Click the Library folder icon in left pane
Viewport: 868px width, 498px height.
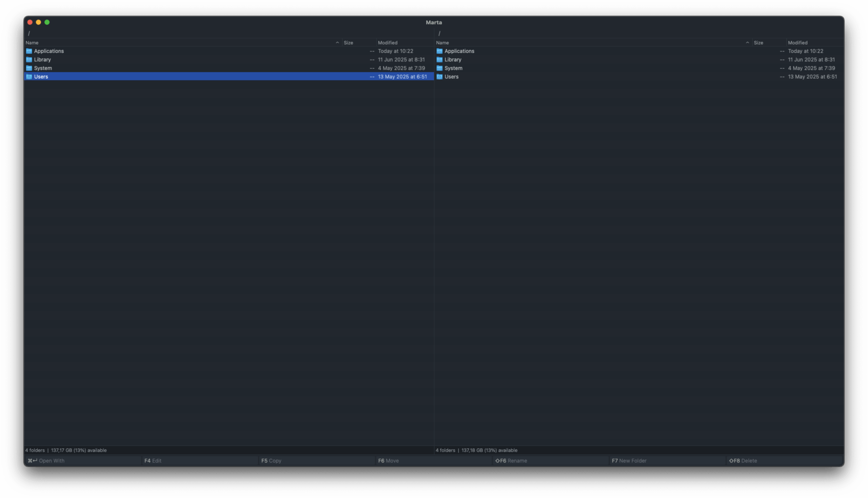point(29,60)
